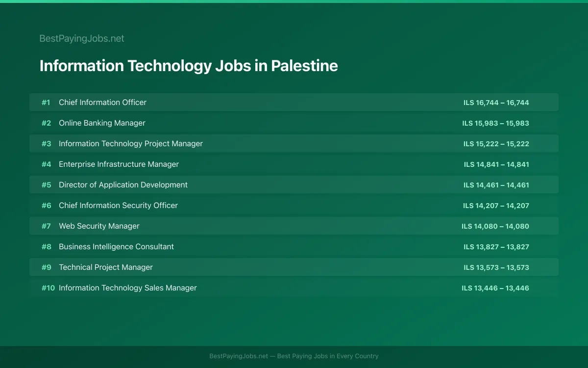Click the Online Banking Manager job title

[x=102, y=123]
